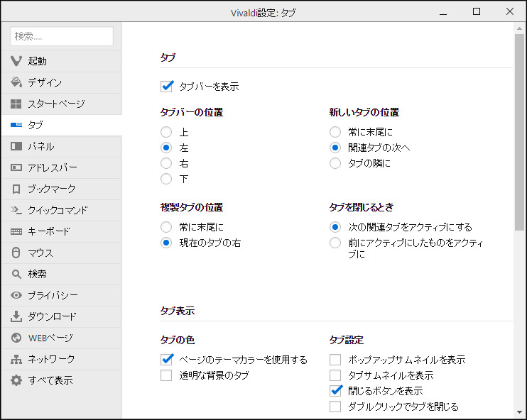Select すべて表示 in the sidebar
The width and height of the screenshot is (527, 420).
pyautogui.click(x=62, y=380)
